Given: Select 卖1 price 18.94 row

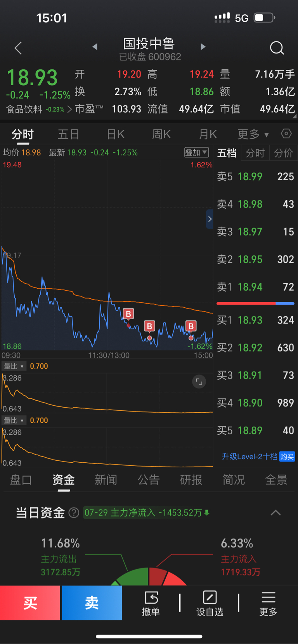Looking at the screenshot, I should [256, 287].
